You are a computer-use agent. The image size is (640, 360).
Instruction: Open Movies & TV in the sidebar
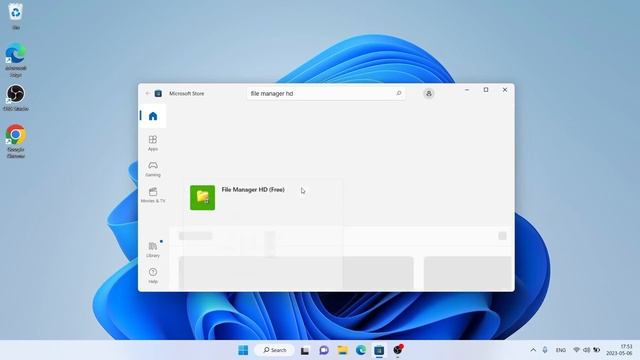(153, 195)
